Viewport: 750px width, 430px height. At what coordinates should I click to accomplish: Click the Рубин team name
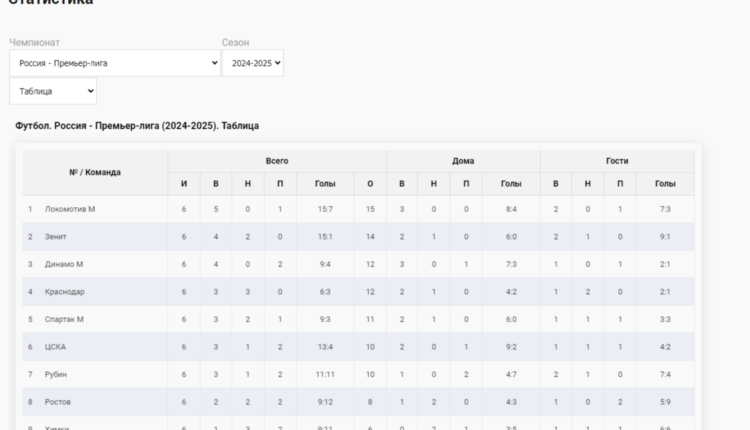click(x=56, y=375)
